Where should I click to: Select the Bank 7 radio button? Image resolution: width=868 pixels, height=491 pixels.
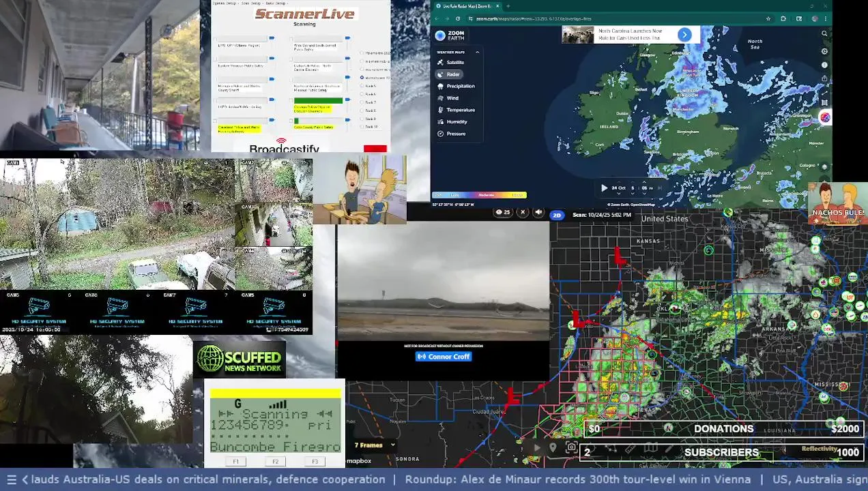pos(362,102)
